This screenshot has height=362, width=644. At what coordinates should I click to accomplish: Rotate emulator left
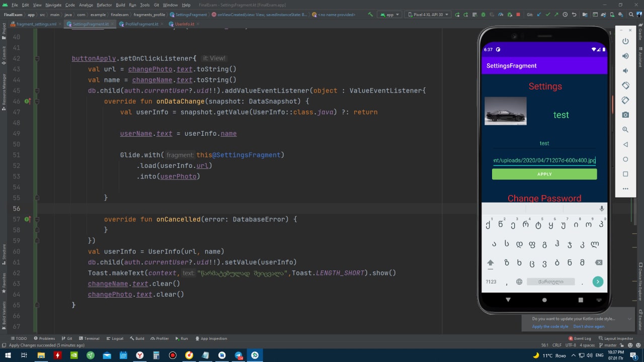(625, 85)
